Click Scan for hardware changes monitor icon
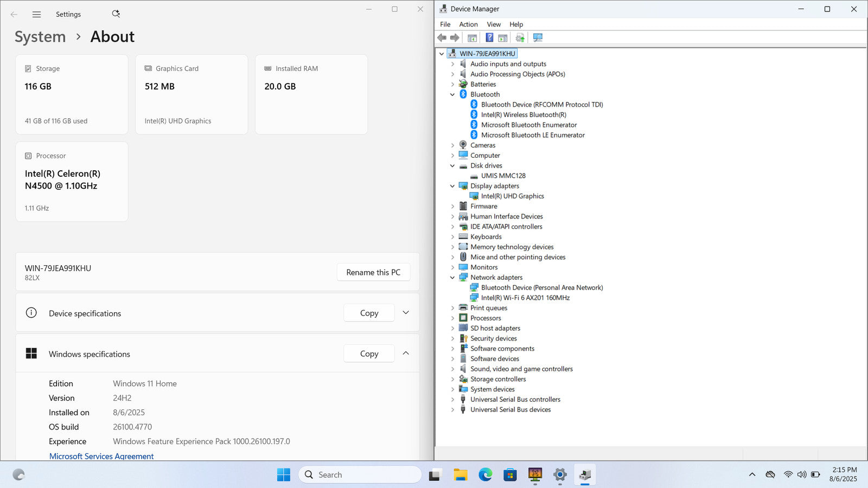This screenshot has height=488, width=868. pyautogui.click(x=538, y=38)
